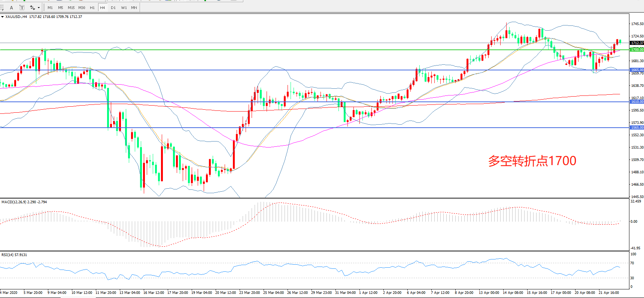The image size is (644, 298).
Task: Expand the XAUUSD chart title triangle
Action: click(2, 17)
